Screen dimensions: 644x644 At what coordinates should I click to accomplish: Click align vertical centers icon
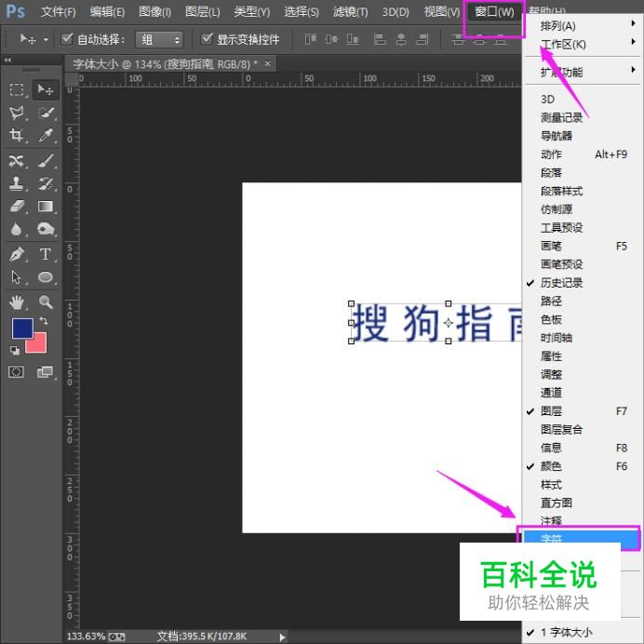pos(331,39)
